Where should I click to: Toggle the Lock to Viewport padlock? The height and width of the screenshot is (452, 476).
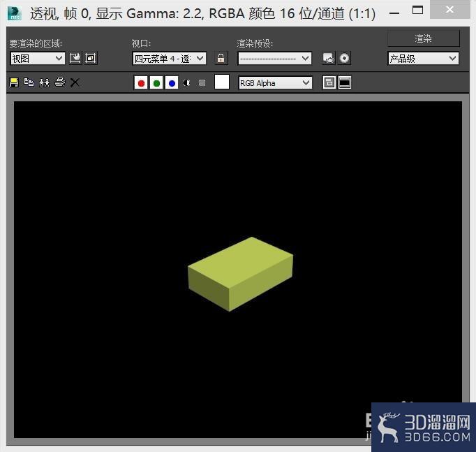(221, 58)
